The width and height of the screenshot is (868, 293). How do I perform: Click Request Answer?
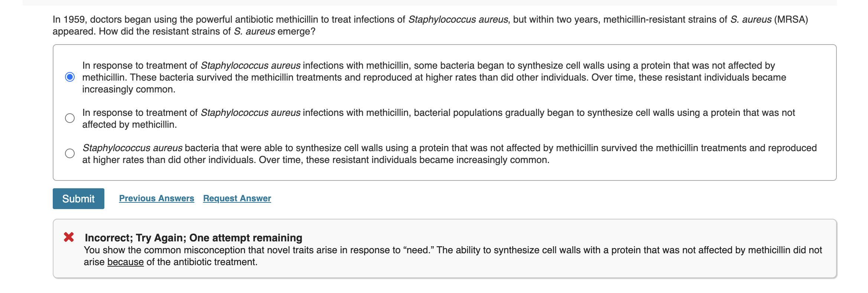[x=237, y=198]
